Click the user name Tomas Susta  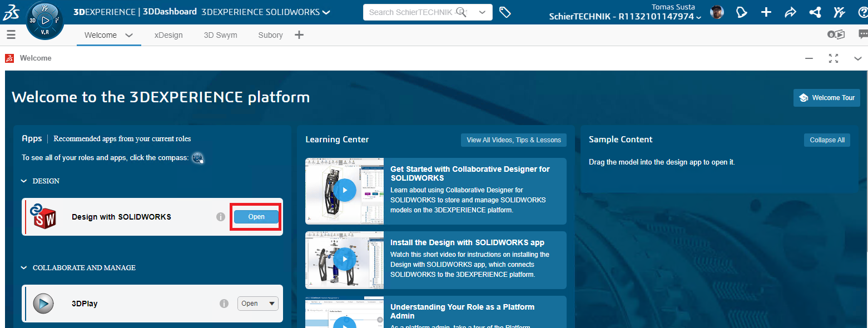tap(673, 7)
